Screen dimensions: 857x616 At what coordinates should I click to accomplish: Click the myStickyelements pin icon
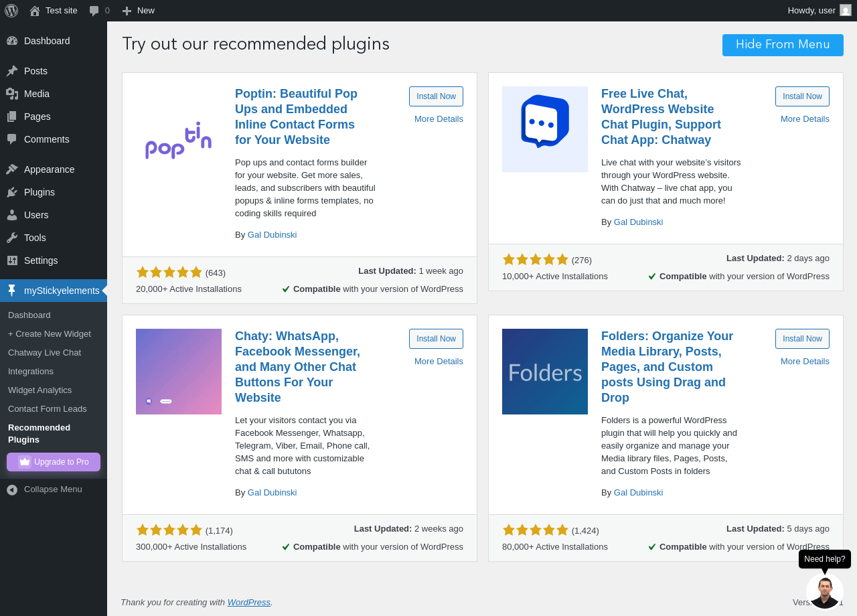[12, 291]
